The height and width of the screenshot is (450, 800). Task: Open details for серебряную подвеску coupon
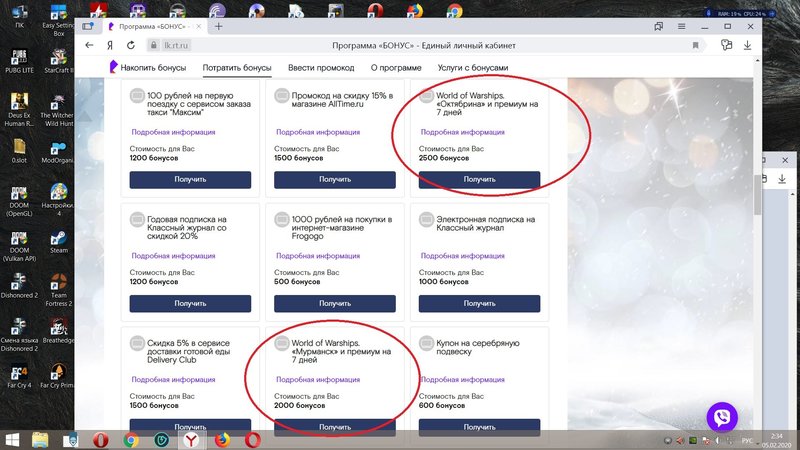click(x=463, y=380)
